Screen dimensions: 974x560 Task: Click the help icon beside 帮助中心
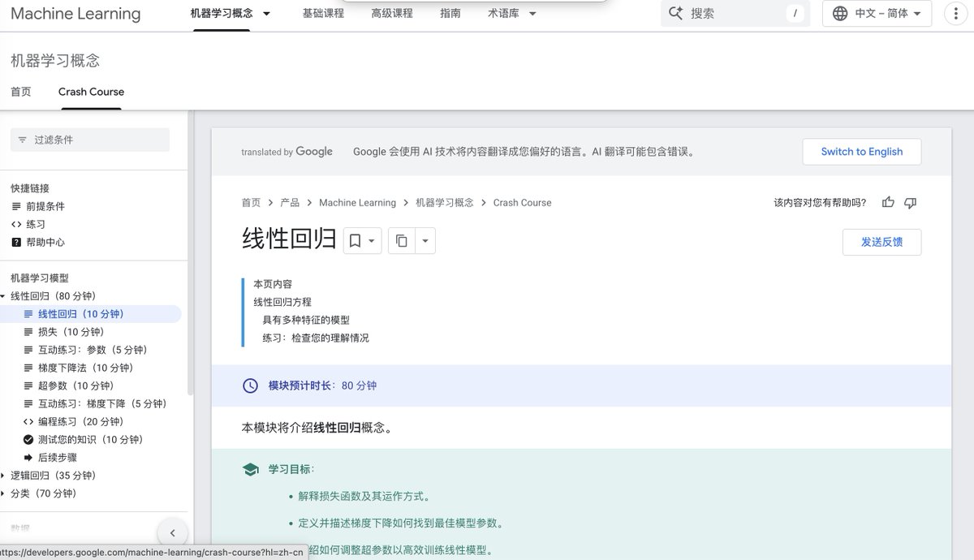(16, 242)
